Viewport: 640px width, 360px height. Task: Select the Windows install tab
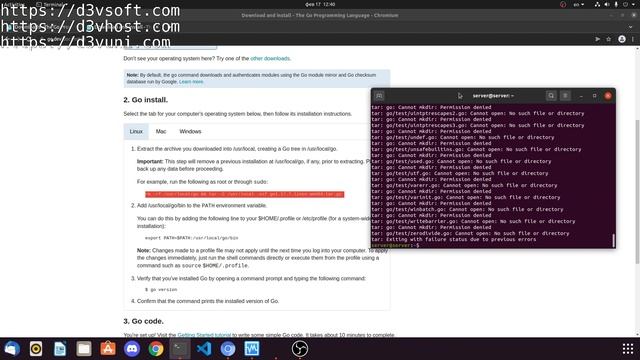(x=190, y=131)
